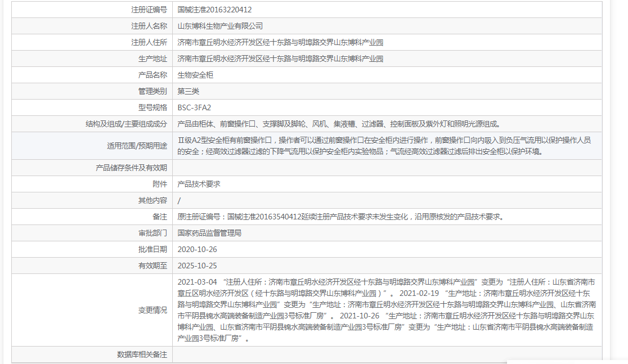Click the 生产地址 label
628x364 pixels.
(152, 59)
